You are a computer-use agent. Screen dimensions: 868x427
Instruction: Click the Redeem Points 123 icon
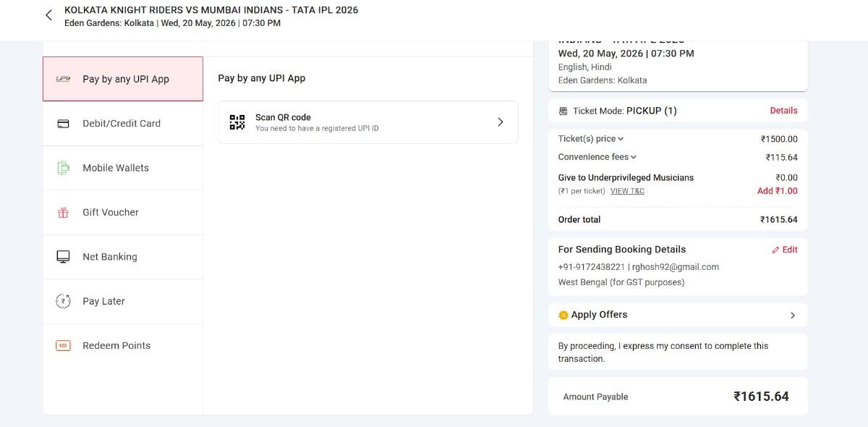[63, 346]
